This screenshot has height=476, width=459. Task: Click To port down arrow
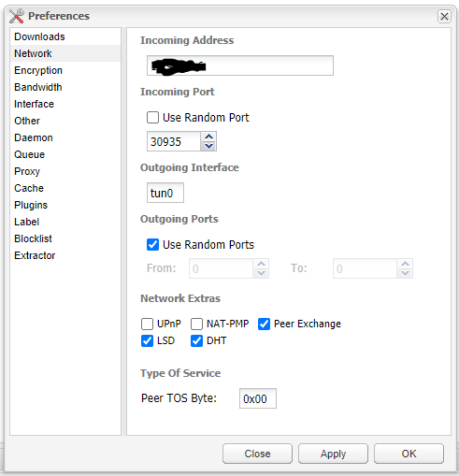pyautogui.click(x=405, y=273)
